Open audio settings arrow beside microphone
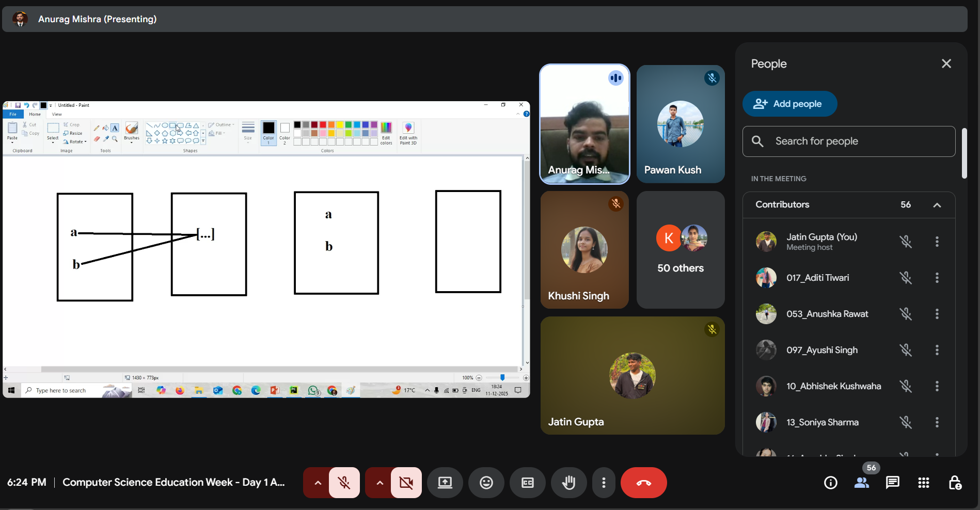 point(318,483)
